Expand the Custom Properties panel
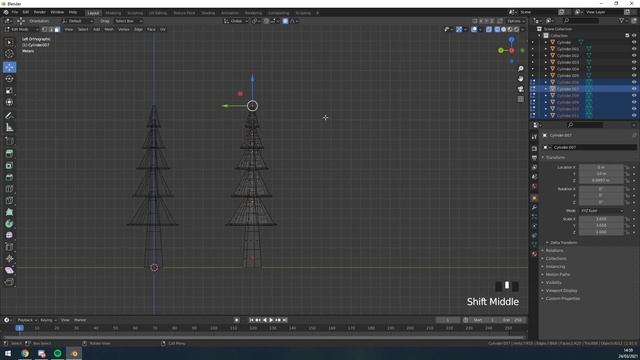 (562, 298)
